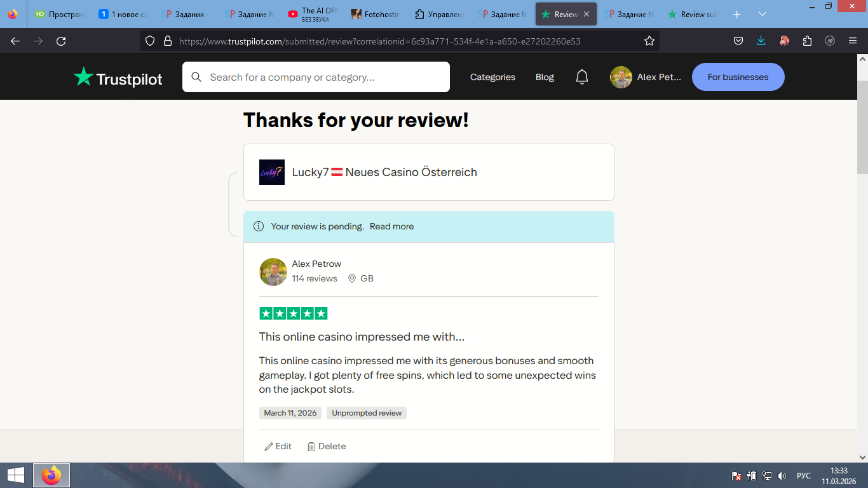Click the 'Unprompted review' label

367,413
